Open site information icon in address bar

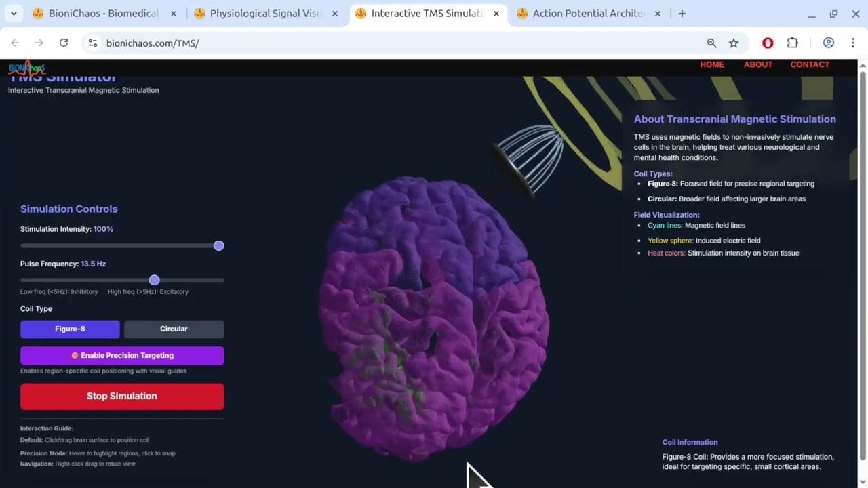[x=94, y=43]
